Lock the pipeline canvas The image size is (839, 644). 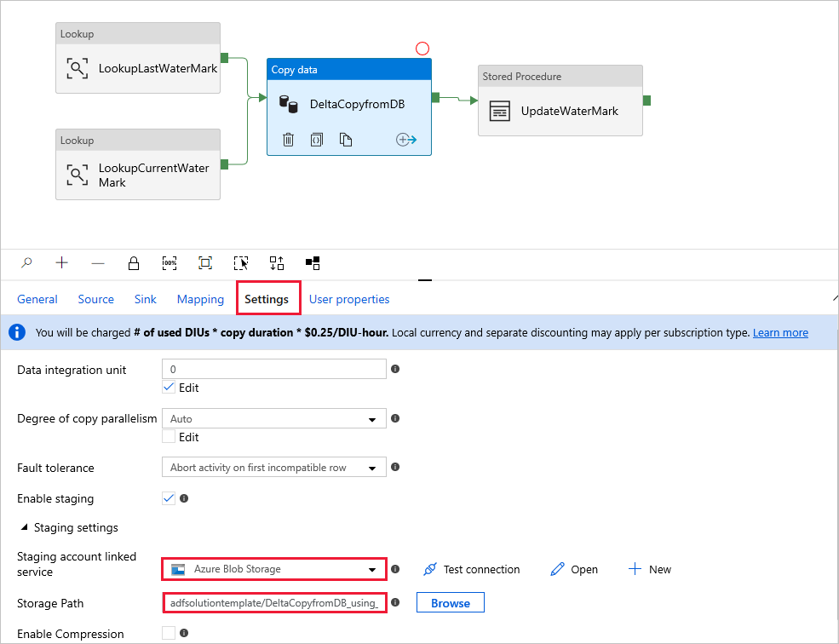tap(133, 263)
